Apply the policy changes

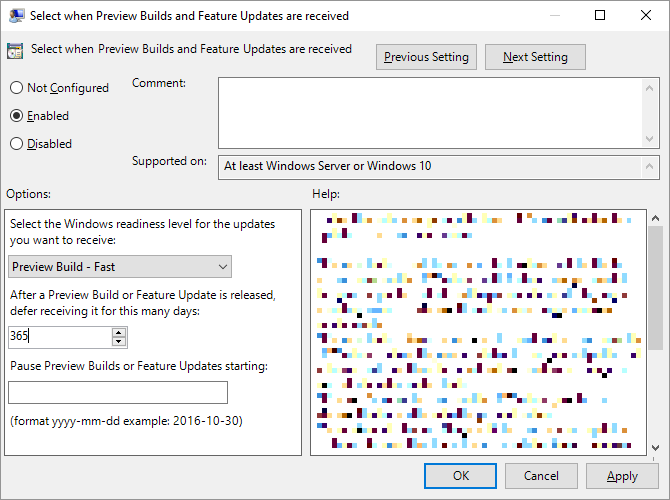[x=622, y=476]
